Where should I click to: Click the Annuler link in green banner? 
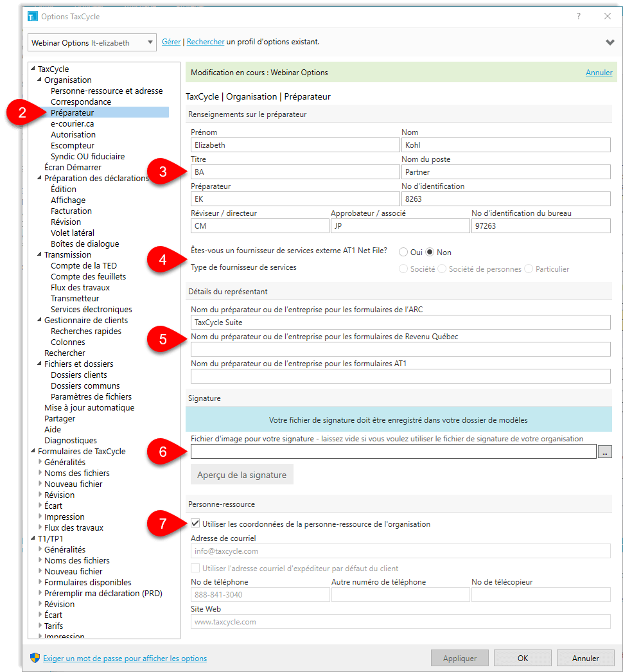point(599,73)
